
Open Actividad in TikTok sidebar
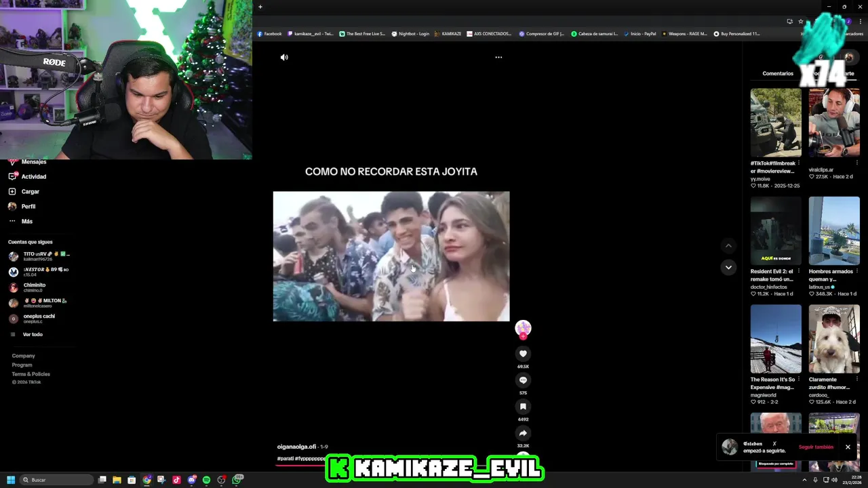[x=27, y=176]
